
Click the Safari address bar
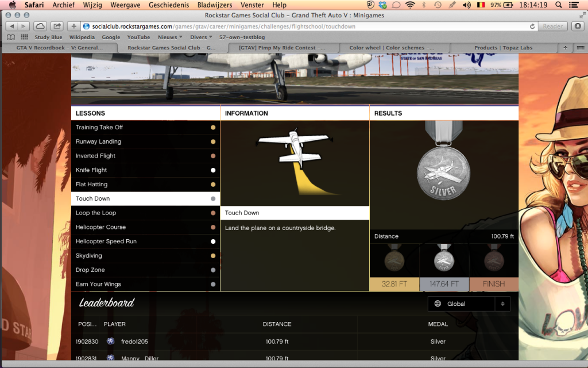point(310,26)
